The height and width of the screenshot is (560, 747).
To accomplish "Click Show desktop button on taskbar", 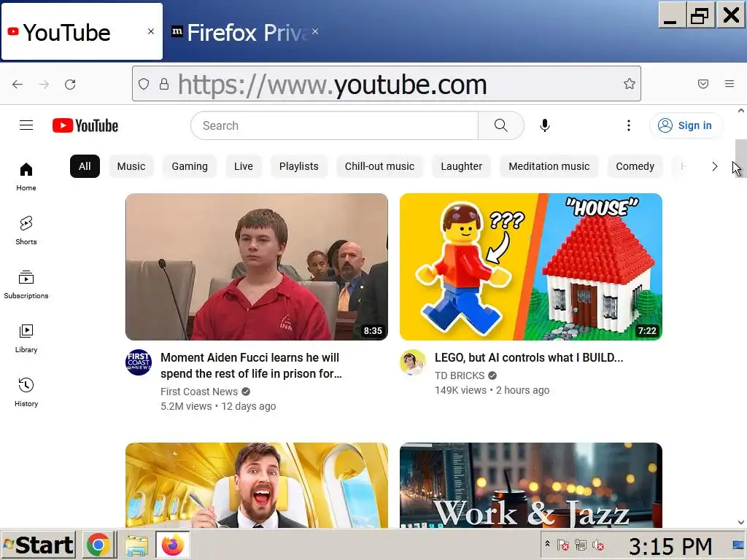I will pyautogui.click(x=738, y=545).
